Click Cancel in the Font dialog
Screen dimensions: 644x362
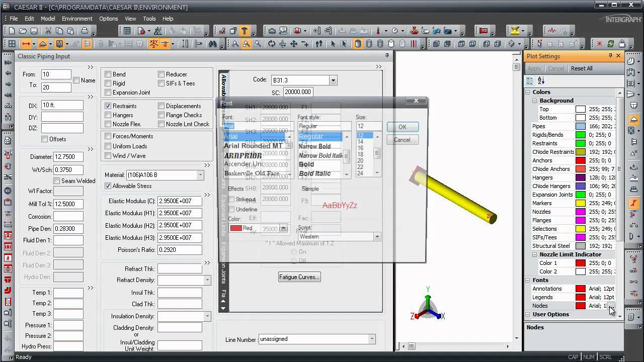point(402,140)
